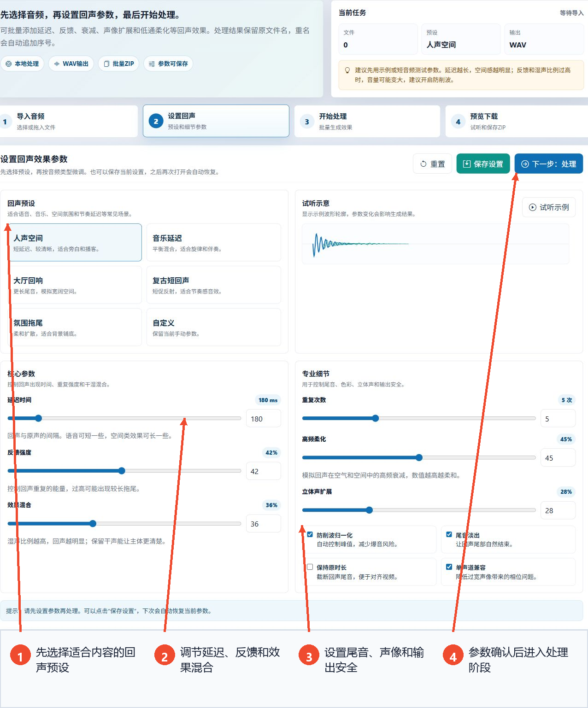Image resolution: width=588 pixels, height=708 pixels.
Task: Focus the 高频柔化 field showing 45
Action: pos(558,458)
